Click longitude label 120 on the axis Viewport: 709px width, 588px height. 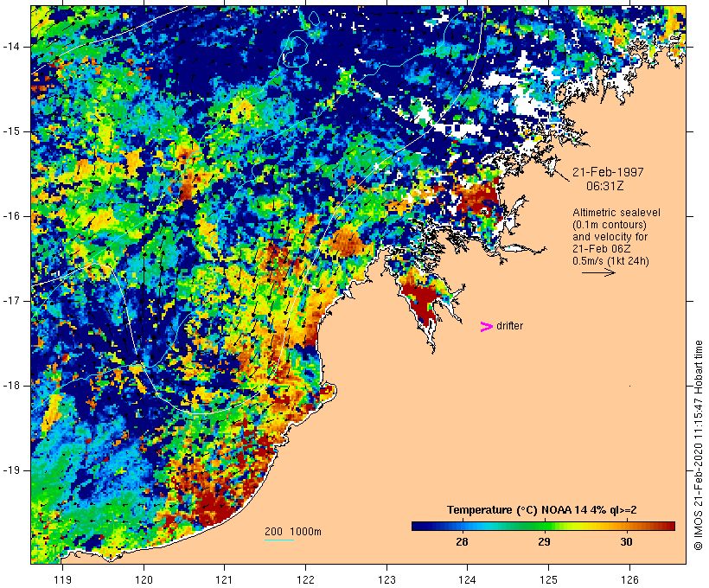tap(144, 579)
